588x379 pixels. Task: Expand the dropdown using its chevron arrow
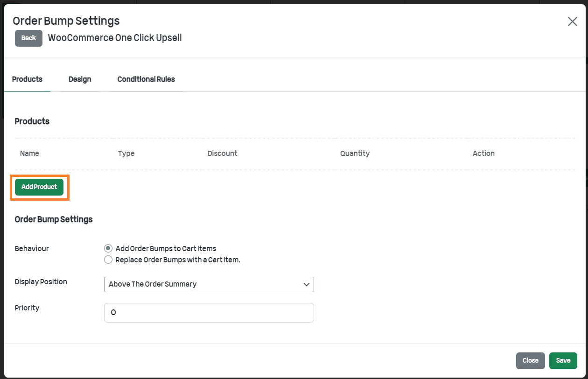click(306, 284)
